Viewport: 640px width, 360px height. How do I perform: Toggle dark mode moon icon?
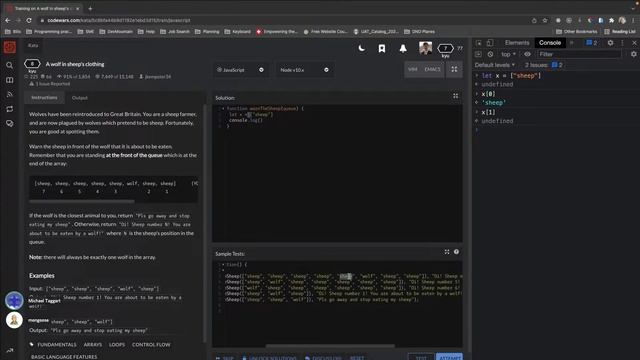362,49
